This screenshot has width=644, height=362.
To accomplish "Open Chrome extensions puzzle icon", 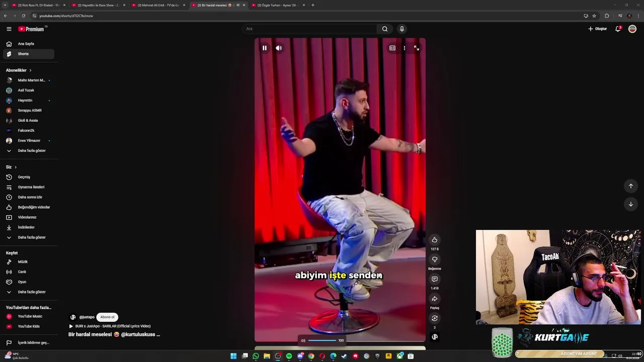I will (607, 16).
